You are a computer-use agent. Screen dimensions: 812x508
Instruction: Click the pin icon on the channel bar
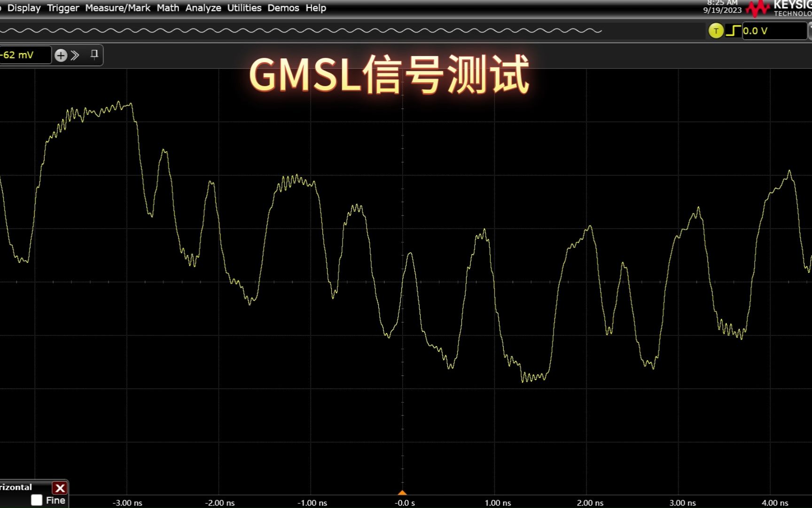point(94,55)
